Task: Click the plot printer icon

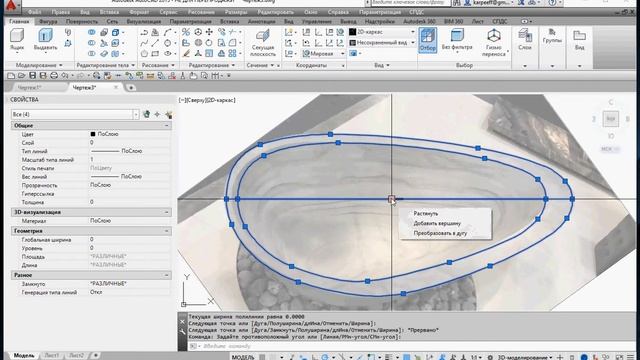Action: (54, 76)
